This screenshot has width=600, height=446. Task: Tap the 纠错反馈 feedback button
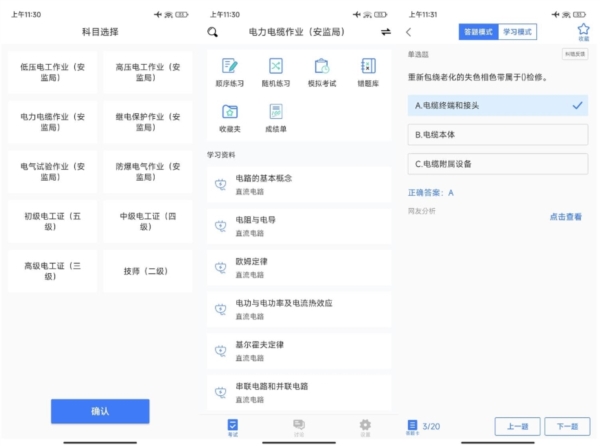point(575,54)
